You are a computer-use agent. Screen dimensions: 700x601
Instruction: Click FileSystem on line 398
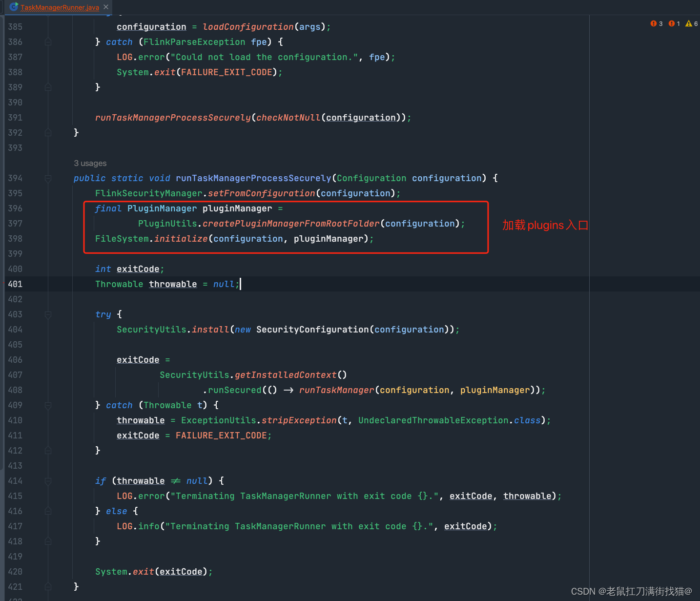pos(122,239)
